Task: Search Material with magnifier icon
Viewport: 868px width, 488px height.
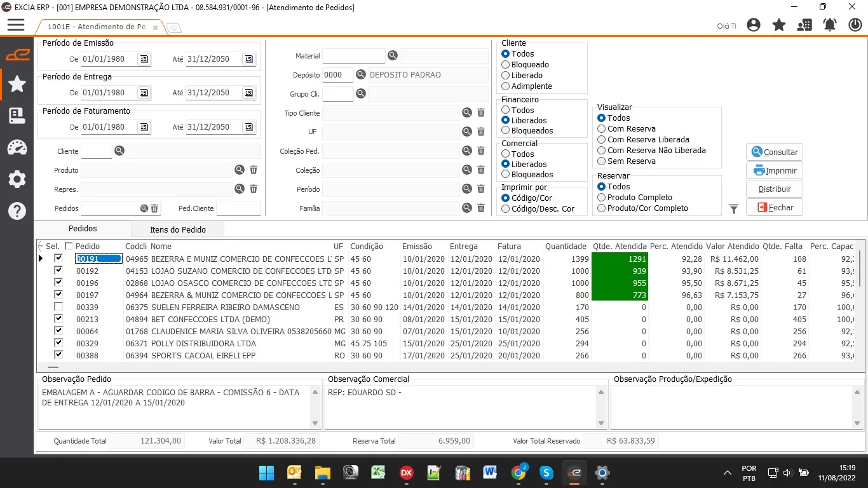Action: (393, 56)
